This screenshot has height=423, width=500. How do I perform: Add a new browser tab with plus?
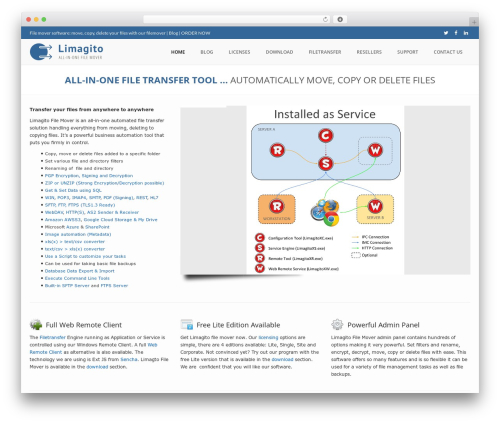474,22
